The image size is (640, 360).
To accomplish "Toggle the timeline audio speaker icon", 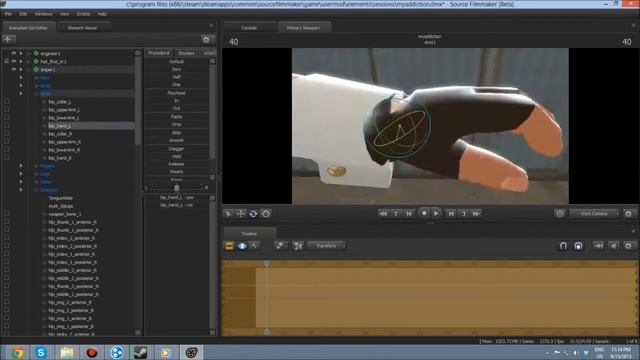I will [x=613, y=246].
